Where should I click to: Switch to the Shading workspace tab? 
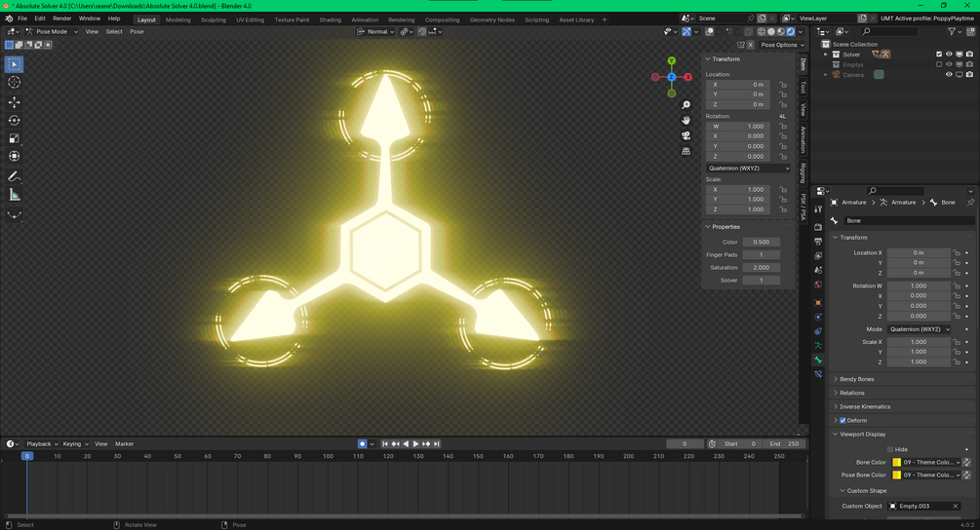click(330, 20)
